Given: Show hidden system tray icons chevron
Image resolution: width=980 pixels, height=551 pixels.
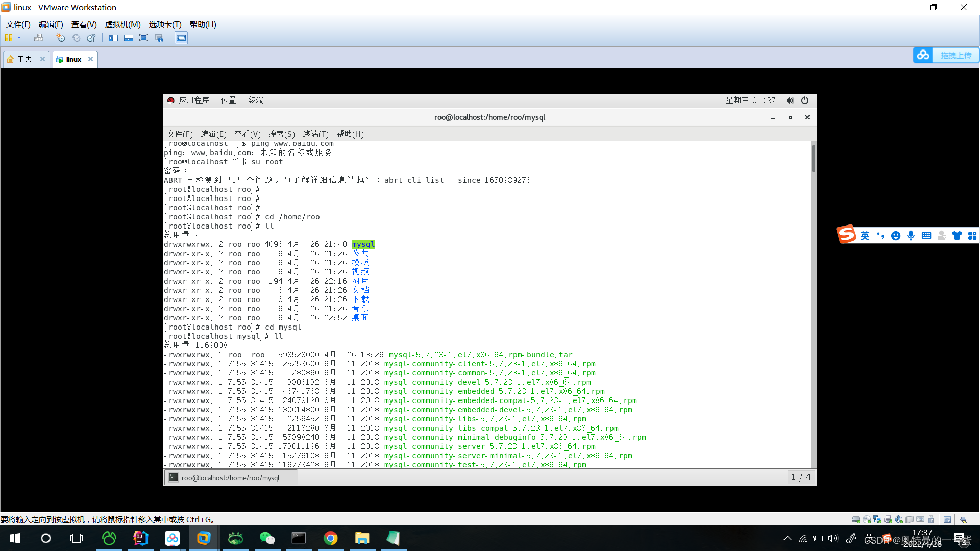Looking at the screenshot, I should pos(787,538).
